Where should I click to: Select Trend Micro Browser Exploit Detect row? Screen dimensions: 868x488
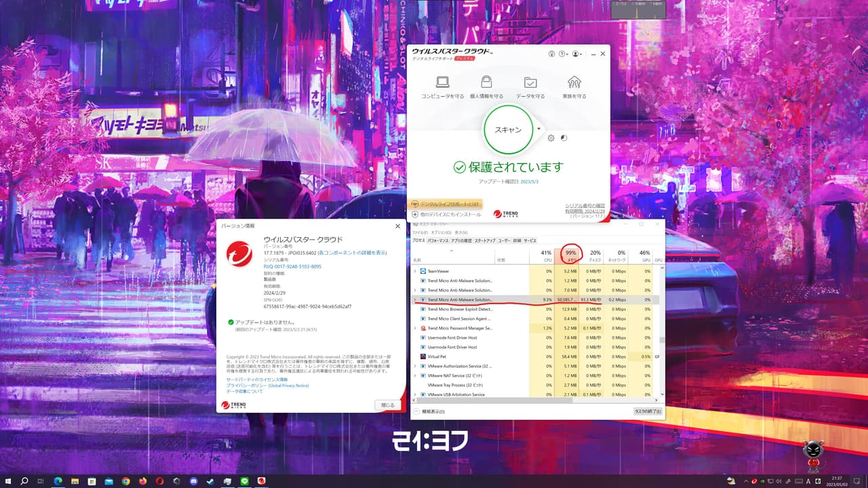[536, 309]
